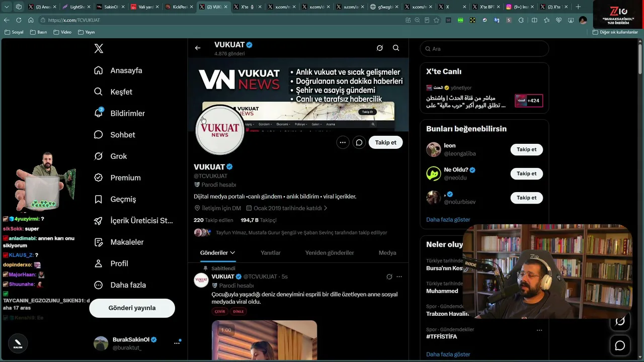Viewport: 644px width, 362px height.
Task: Open the Muhammed trending topic
Action: point(442,291)
